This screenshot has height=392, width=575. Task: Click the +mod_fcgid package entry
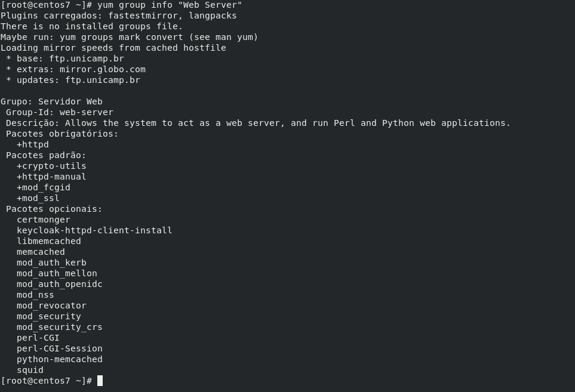point(44,187)
